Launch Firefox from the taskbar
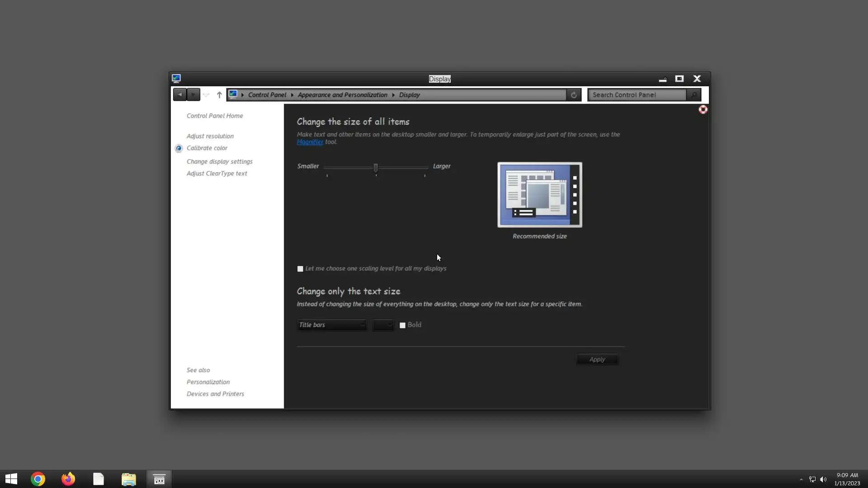This screenshot has height=488, width=868. (68, 479)
